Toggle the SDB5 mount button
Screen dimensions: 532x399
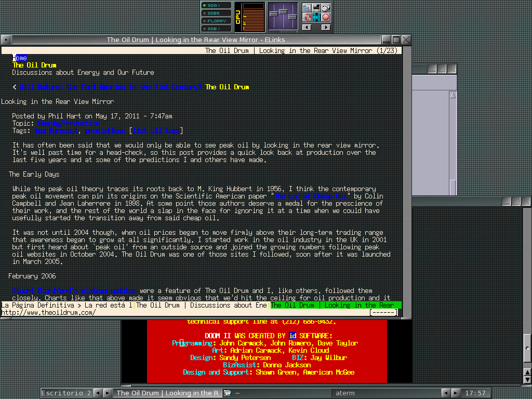(216, 13)
